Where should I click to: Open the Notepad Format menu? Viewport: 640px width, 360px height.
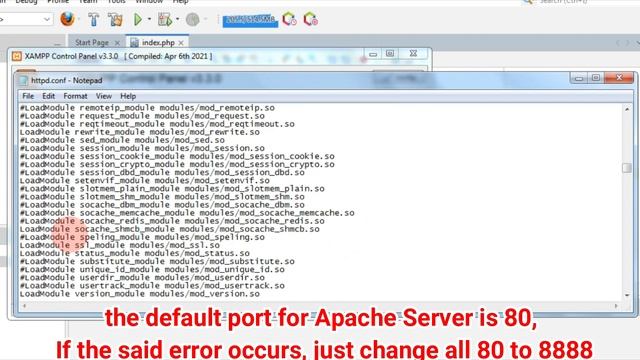coord(75,96)
